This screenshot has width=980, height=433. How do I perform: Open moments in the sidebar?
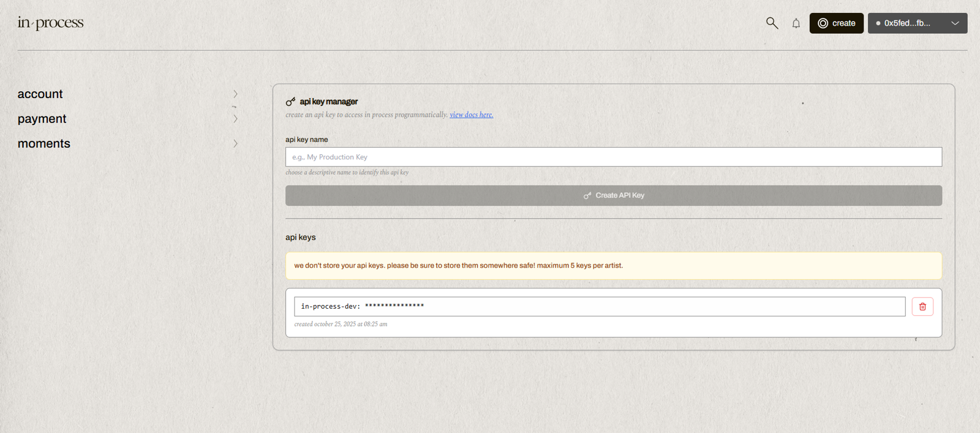44,143
